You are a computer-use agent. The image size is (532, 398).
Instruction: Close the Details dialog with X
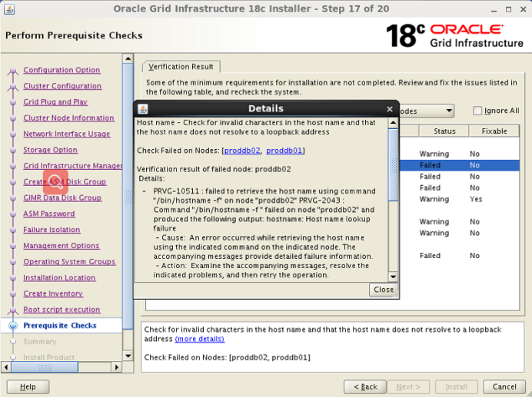point(390,109)
